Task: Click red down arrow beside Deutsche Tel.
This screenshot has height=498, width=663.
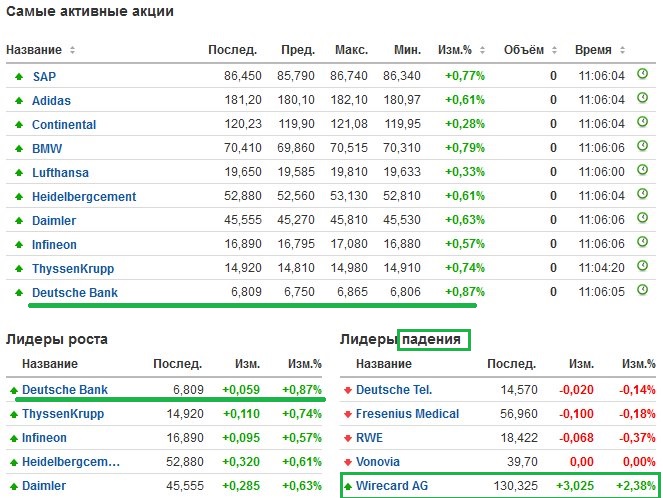Action: tap(348, 390)
